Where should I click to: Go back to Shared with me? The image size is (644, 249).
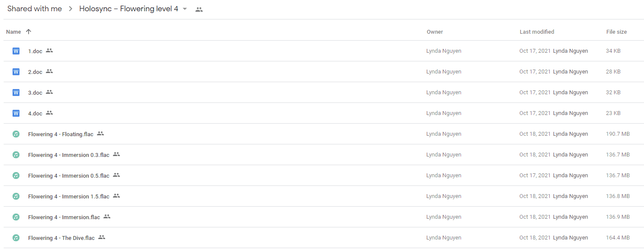click(x=35, y=9)
